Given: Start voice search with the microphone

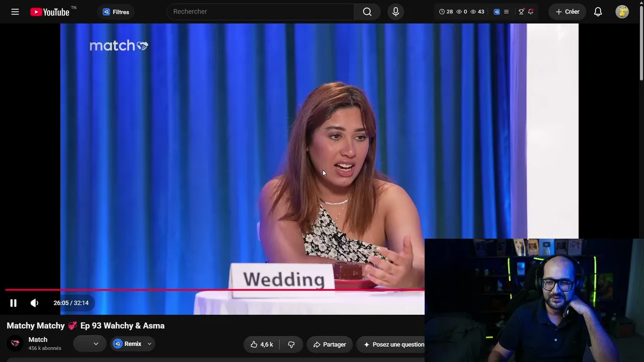Looking at the screenshot, I should 395,12.
